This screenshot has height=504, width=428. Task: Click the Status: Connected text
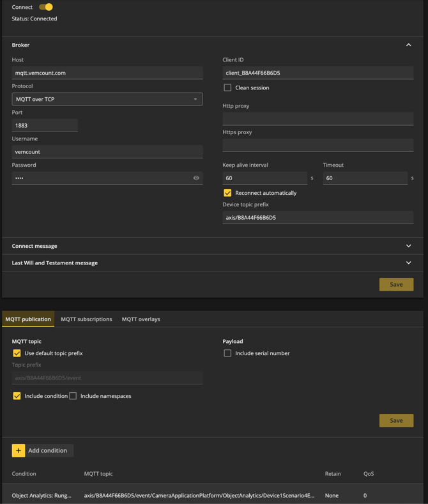34,19
